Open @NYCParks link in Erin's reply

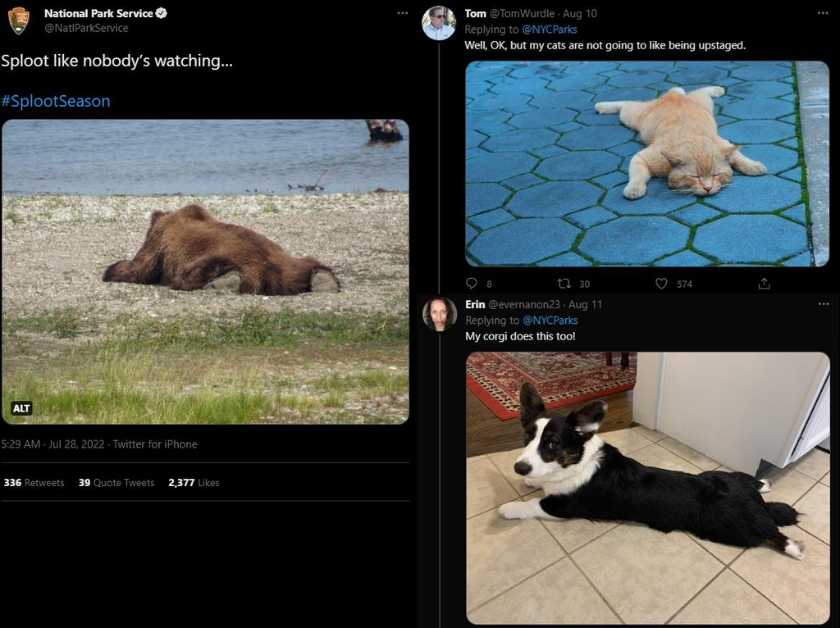(x=550, y=321)
